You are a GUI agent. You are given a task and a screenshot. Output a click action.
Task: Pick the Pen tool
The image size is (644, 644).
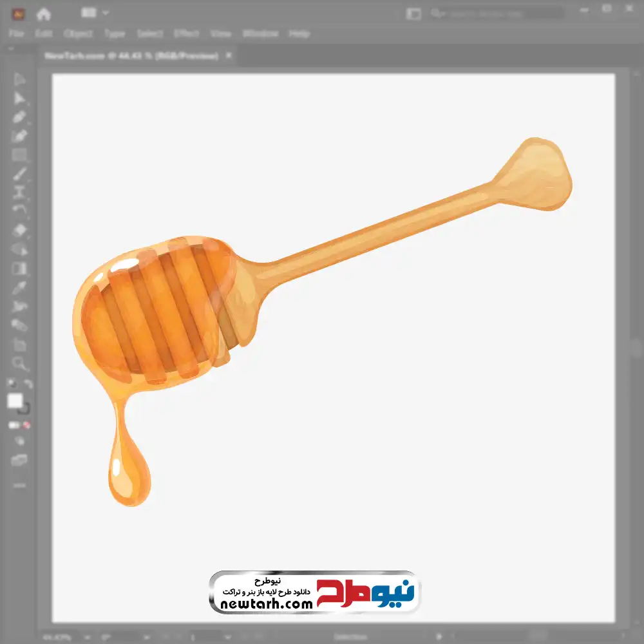click(19, 117)
